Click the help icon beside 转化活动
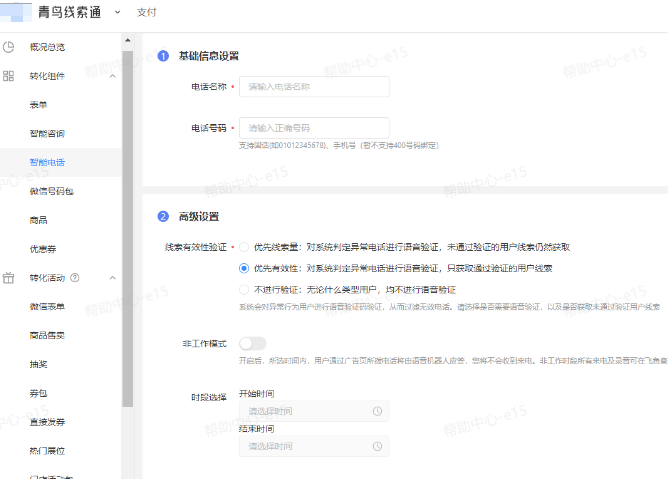The image size is (668, 479). (75, 278)
